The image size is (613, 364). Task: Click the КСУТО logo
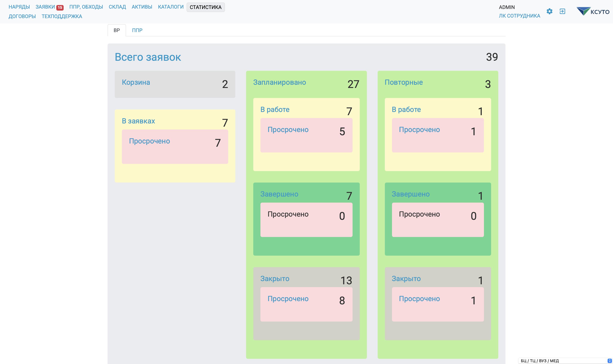[593, 11]
